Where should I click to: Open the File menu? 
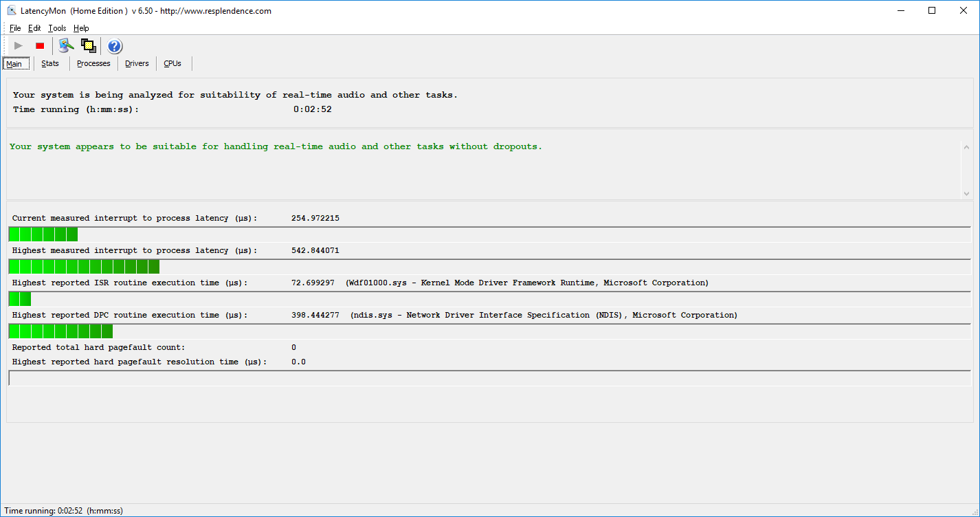[x=15, y=28]
